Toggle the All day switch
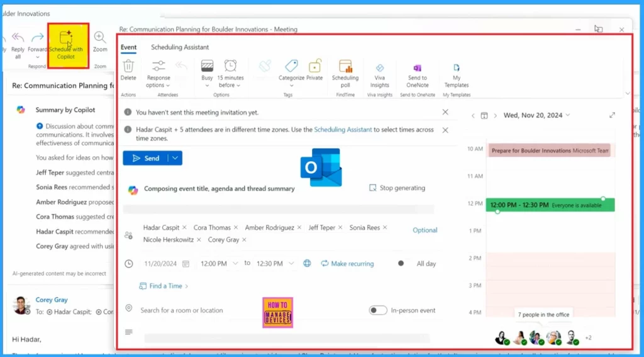644x357 pixels. [x=401, y=264]
